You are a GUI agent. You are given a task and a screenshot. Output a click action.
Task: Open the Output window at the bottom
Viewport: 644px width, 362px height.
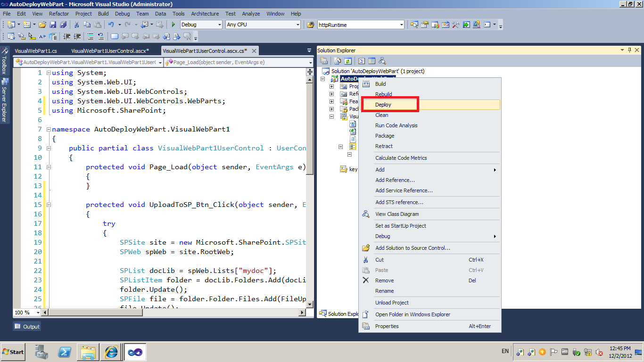pos(26,326)
